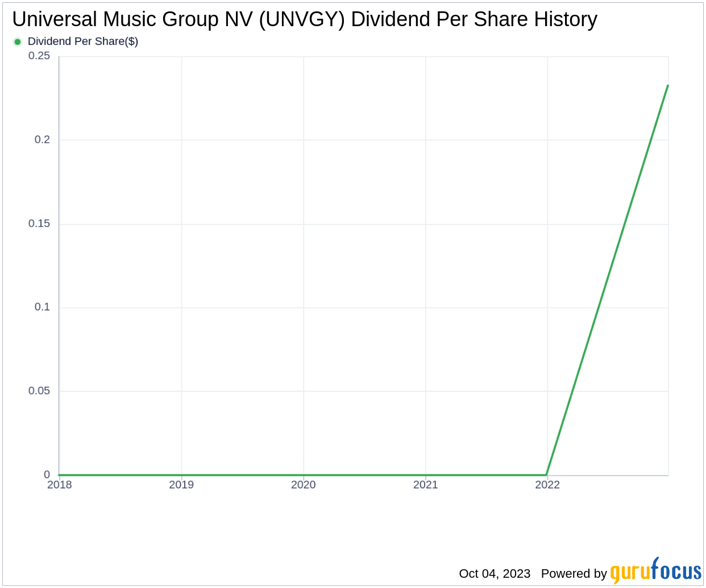The height and width of the screenshot is (588, 706).
Task: Click the 0.1 y-axis label
Action: point(43,307)
